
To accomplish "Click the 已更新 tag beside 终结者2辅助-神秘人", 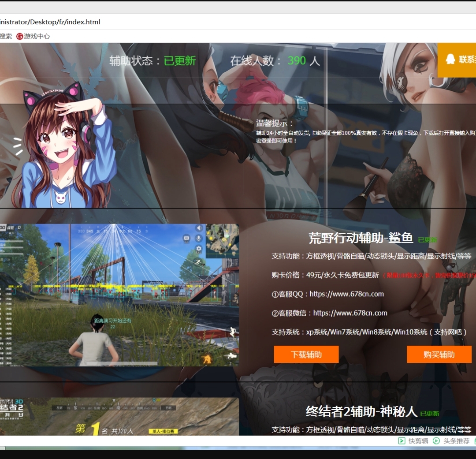I will 430,414.
